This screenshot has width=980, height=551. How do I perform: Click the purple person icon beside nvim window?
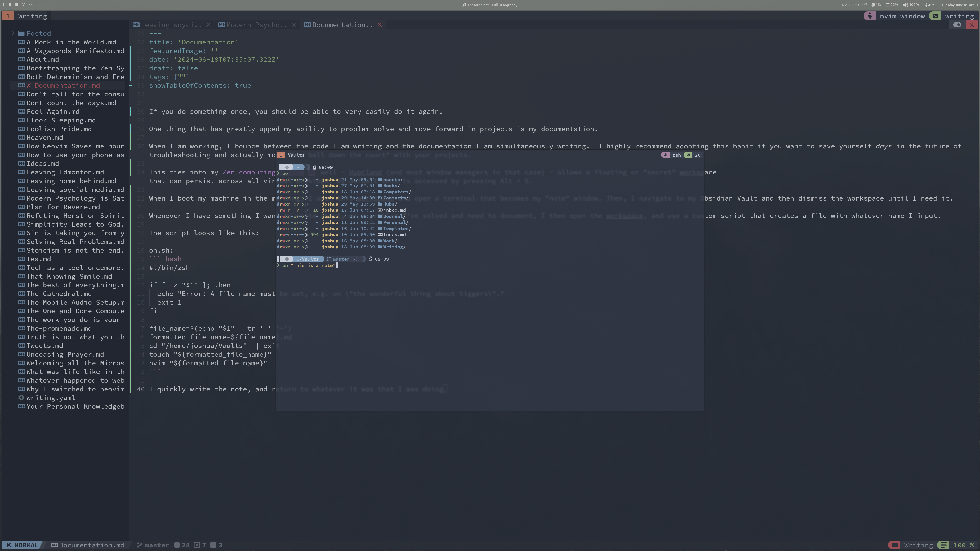(870, 16)
